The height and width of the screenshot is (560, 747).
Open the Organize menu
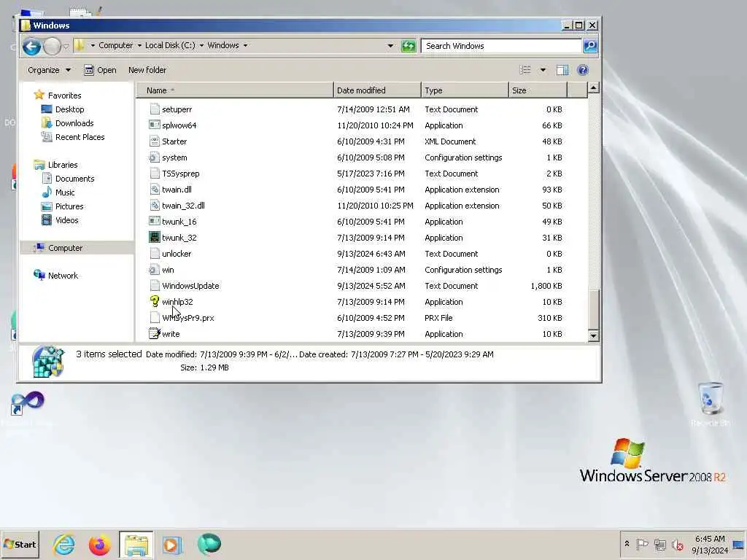[49, 70]
